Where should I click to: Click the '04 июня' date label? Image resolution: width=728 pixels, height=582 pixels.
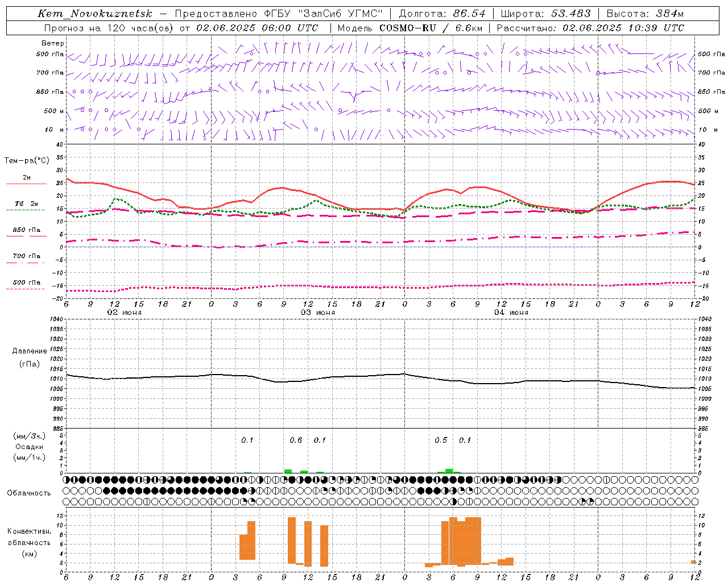click(x=511, y=313)
